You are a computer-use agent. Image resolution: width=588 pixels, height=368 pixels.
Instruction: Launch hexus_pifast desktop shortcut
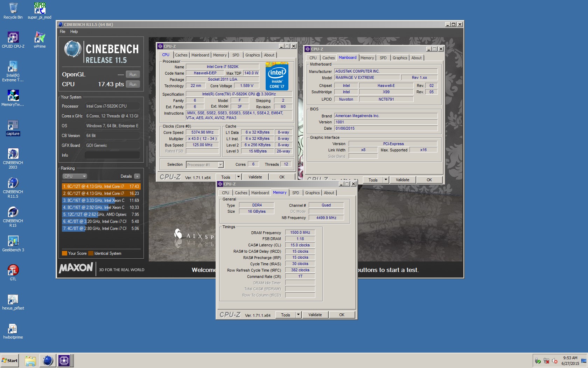click(x=13, y=301)
